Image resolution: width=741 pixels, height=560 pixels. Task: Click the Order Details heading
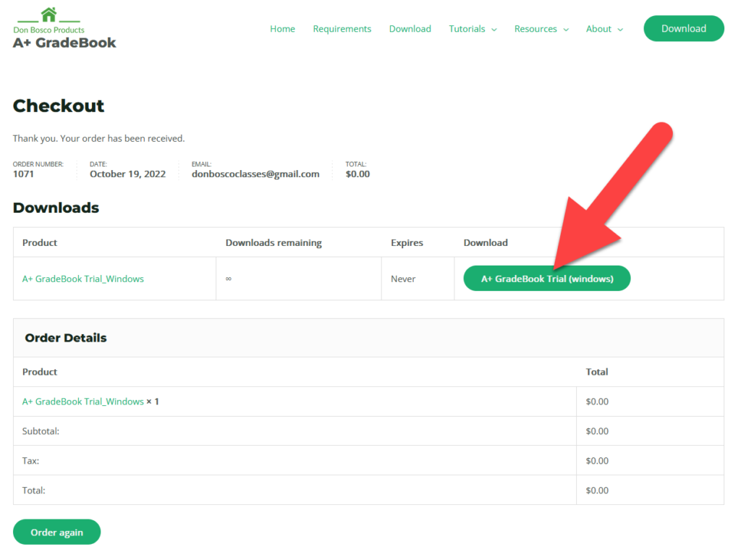click(66, 338)
